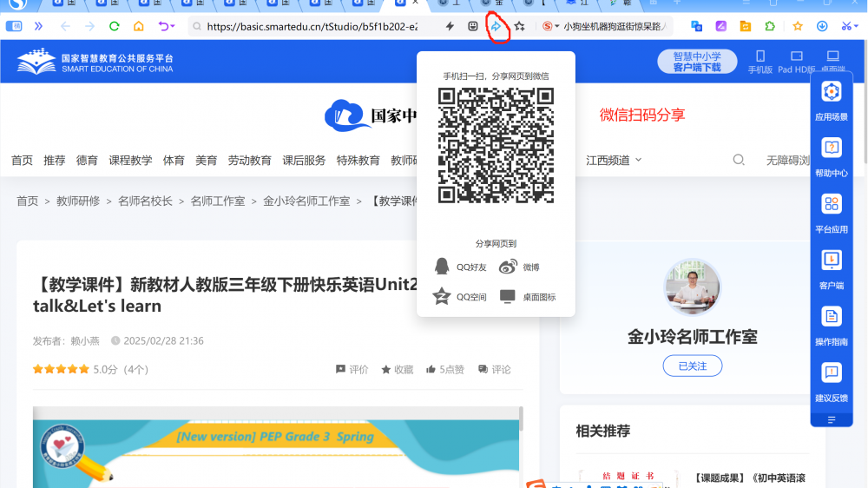Open the 劳动教育 navigation item
Viewport: 868px width, 488px height.
point(250,160)
